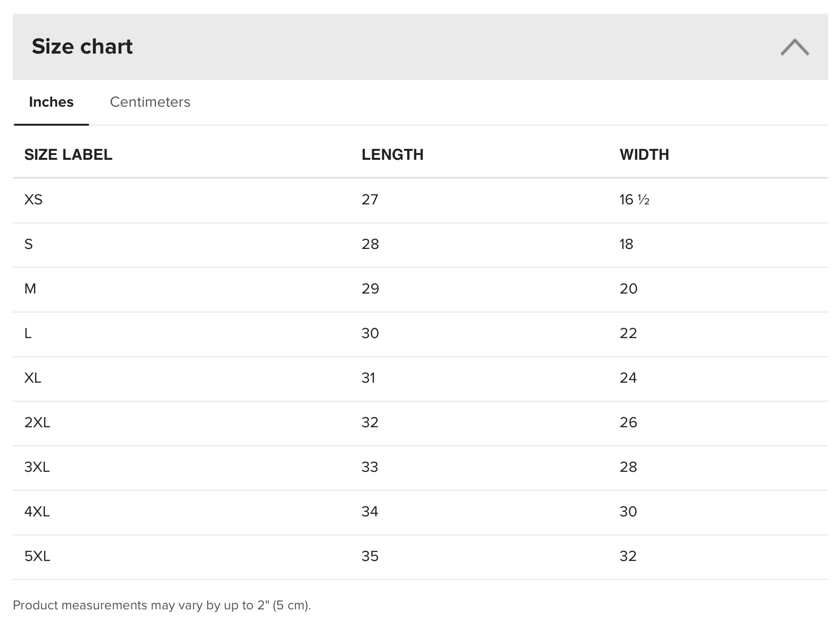Viewport: 840px width, 625px height.
Task: Select the 5XL size row label
Action: click(x=37, y=556)
